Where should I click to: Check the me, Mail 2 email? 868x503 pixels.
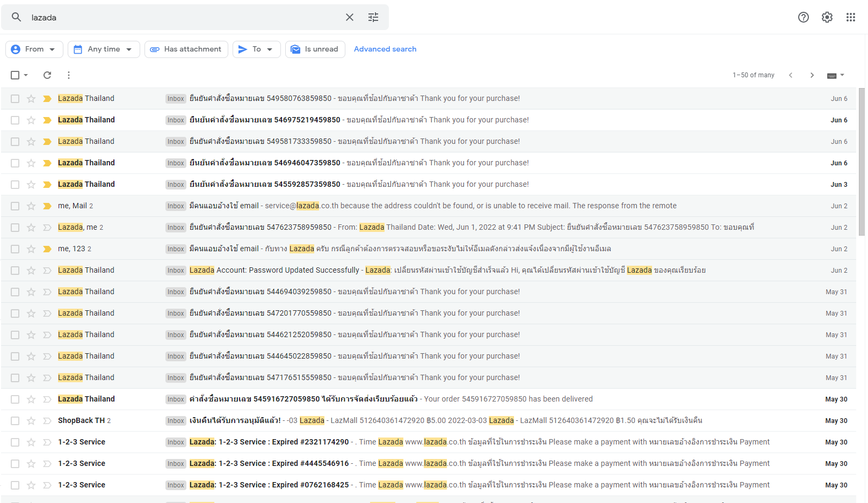click(x=15, y=206)
